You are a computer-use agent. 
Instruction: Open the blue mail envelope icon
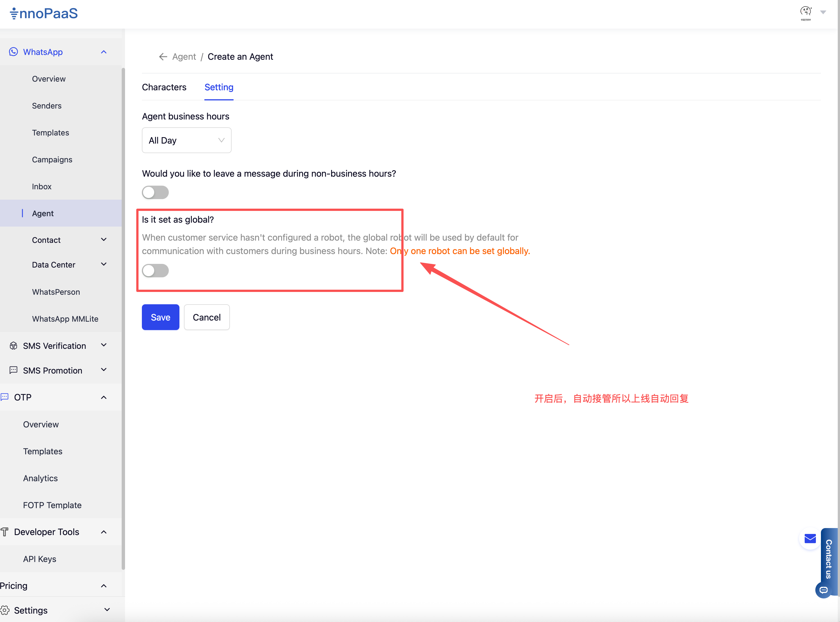(x=810, y=538)
